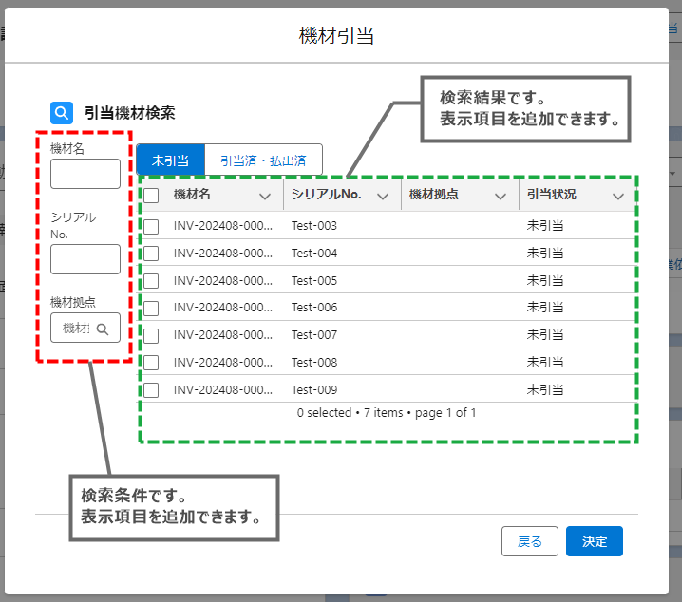
Task: Switch to the 引当済・払出済 tab
Action: click(263, 160)
